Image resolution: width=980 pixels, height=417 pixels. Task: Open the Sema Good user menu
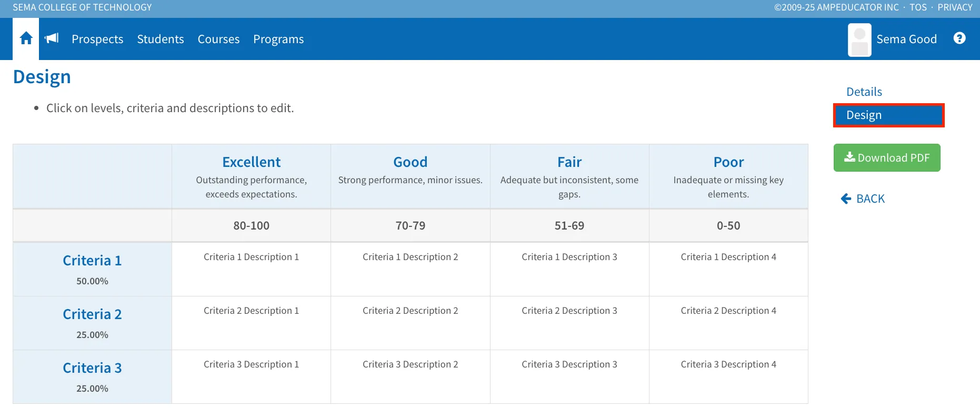[x=906, y=39]
